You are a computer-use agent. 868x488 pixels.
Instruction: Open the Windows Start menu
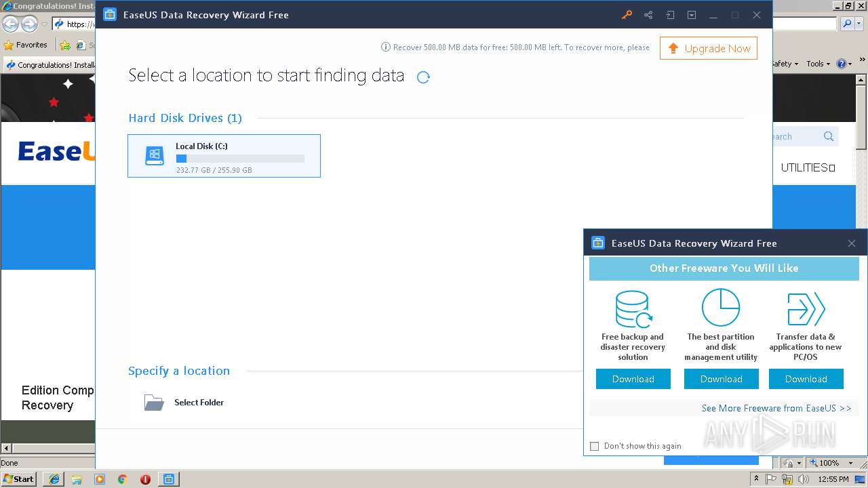(x=18, y=479)
